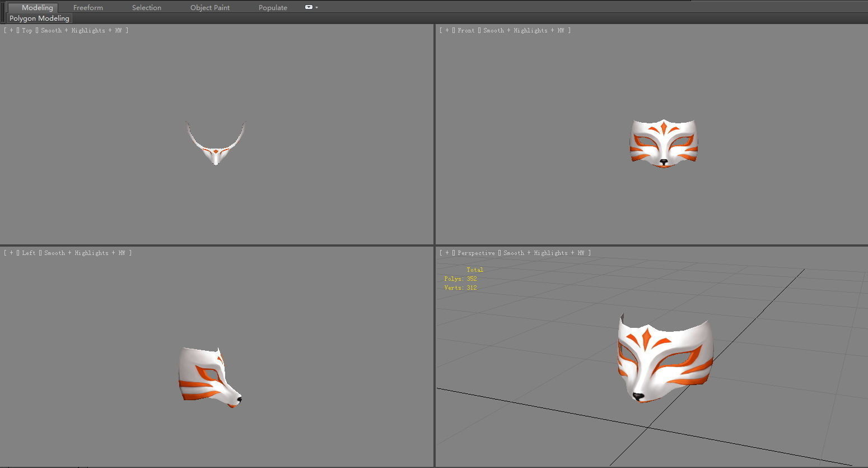
Task: Click the Verts count in the Perspective statistics
Action: click(x=460, y=288)
